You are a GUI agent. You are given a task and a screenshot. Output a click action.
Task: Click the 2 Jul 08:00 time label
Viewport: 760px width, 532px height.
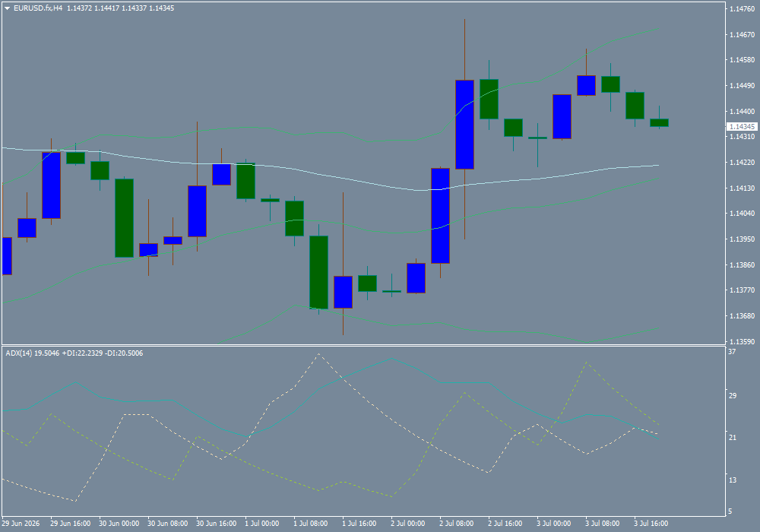pos(457,524)
